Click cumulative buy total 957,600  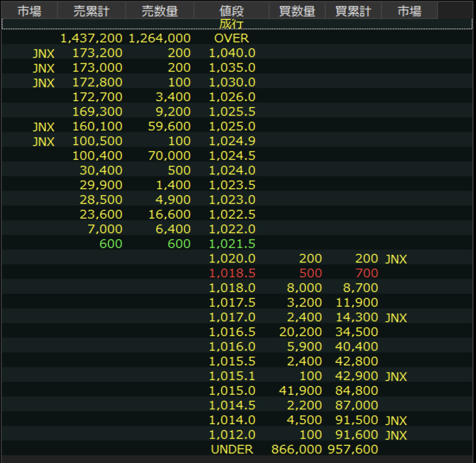pos(353,450)
